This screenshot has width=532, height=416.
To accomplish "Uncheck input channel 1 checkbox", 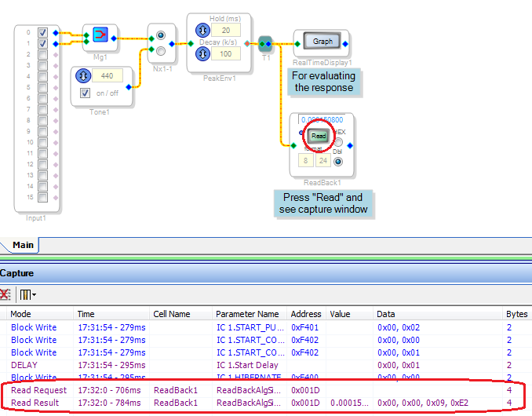I will (x=42, y=43).
